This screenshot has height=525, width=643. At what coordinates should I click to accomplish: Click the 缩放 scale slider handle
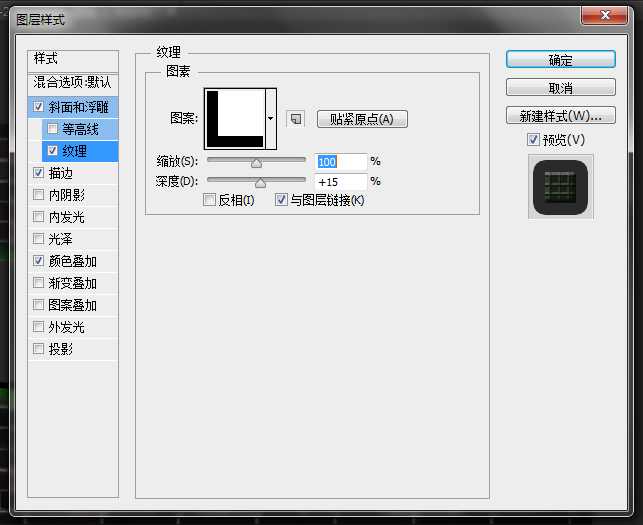click(x=256, y=162)
